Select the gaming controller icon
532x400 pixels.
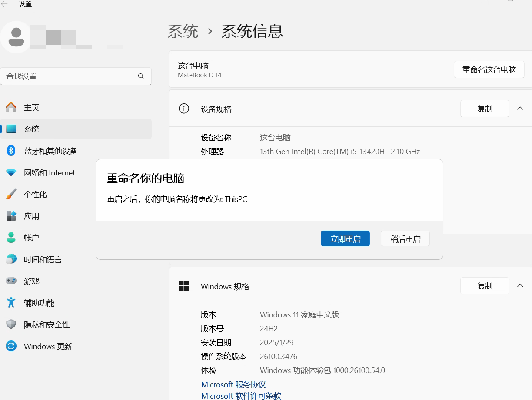[11, 281]
